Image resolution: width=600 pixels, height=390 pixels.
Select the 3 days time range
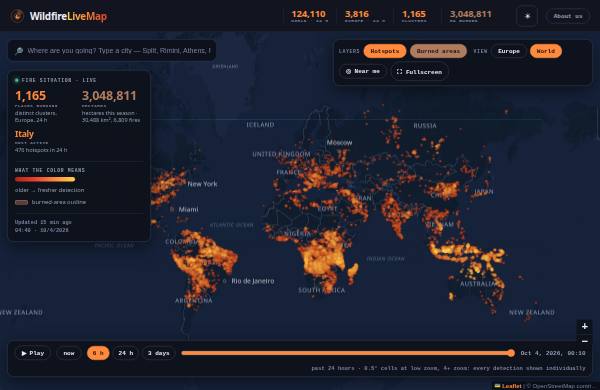tap(158, 353)
